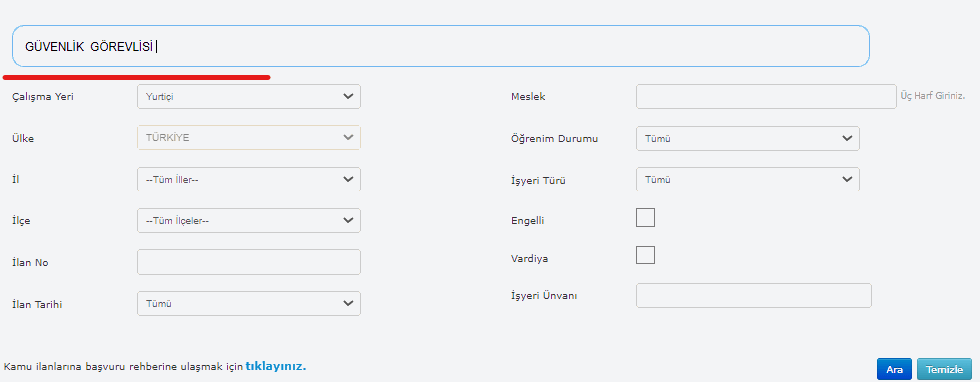Click the Öğrenim Durumu field label

pos(554,139)
